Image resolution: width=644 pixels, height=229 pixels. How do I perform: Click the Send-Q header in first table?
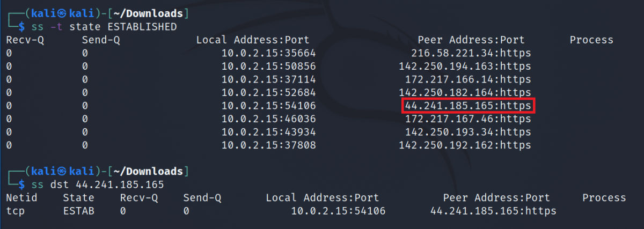tap(101, 40)
